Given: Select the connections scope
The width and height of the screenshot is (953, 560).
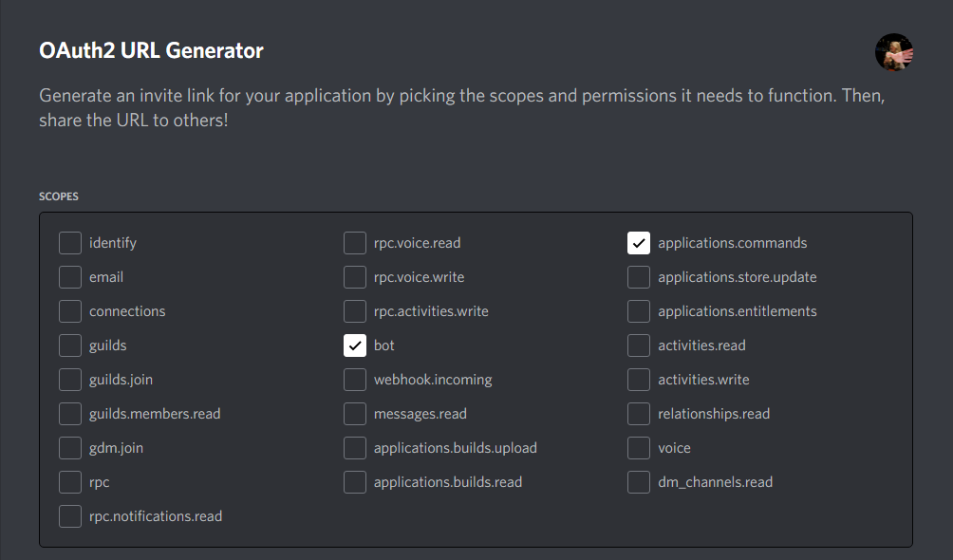Looking at the screenshot, I should [x=69, y=311].
